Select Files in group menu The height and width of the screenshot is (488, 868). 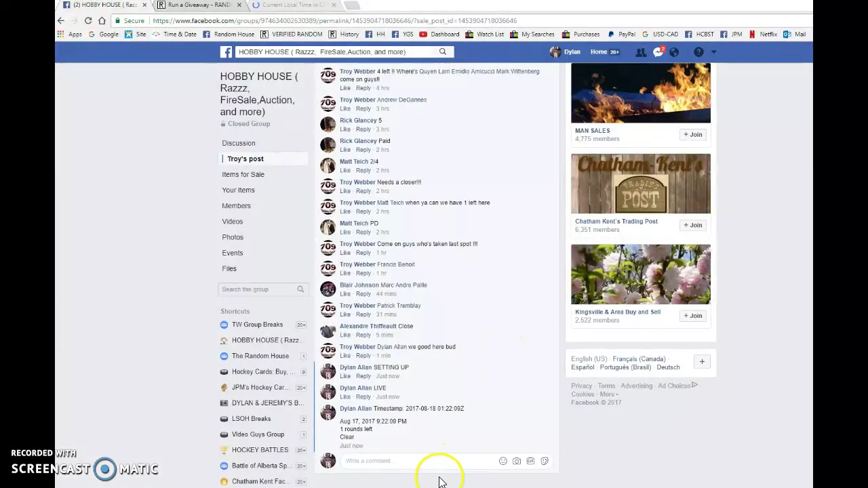229,268
